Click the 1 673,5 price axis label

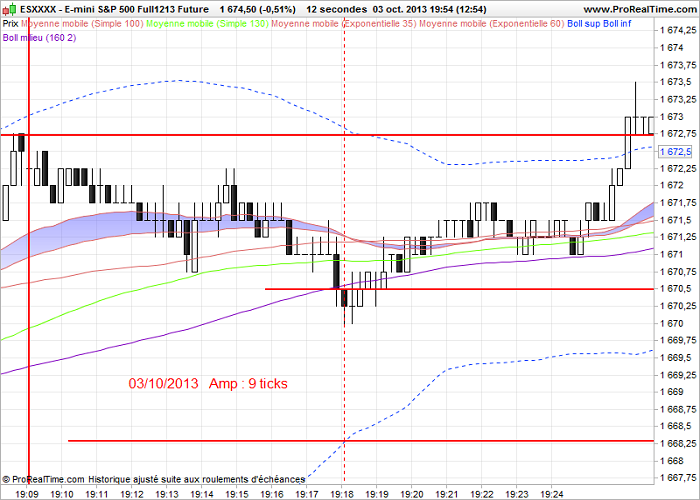tap(675, 82)
